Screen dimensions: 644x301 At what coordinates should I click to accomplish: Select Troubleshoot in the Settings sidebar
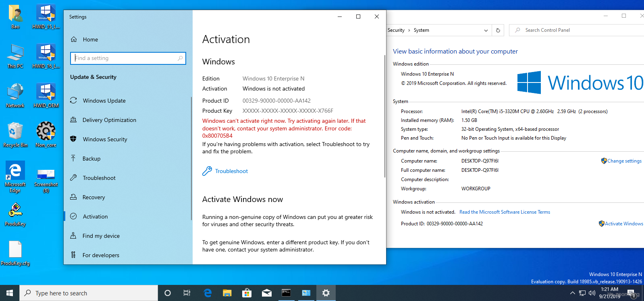pos(127,178)
